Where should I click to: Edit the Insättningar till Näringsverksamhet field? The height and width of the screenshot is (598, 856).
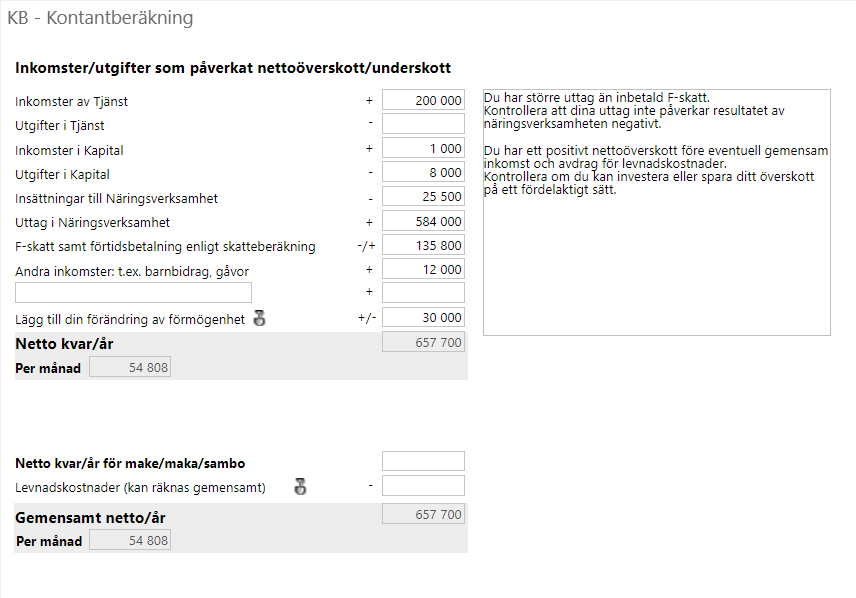pos(423,196)
